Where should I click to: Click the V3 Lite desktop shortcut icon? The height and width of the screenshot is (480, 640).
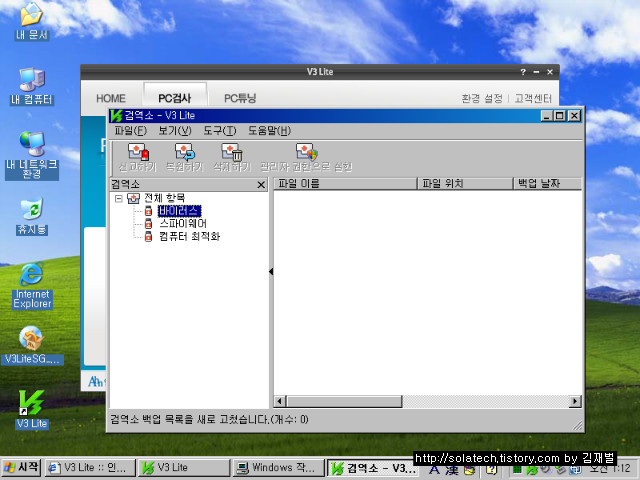pos(32,409)
